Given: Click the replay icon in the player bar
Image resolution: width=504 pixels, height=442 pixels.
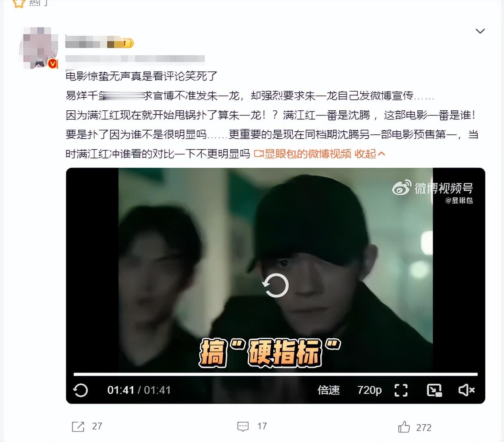Looking at the screenshot, I should [x=80, y=390].
